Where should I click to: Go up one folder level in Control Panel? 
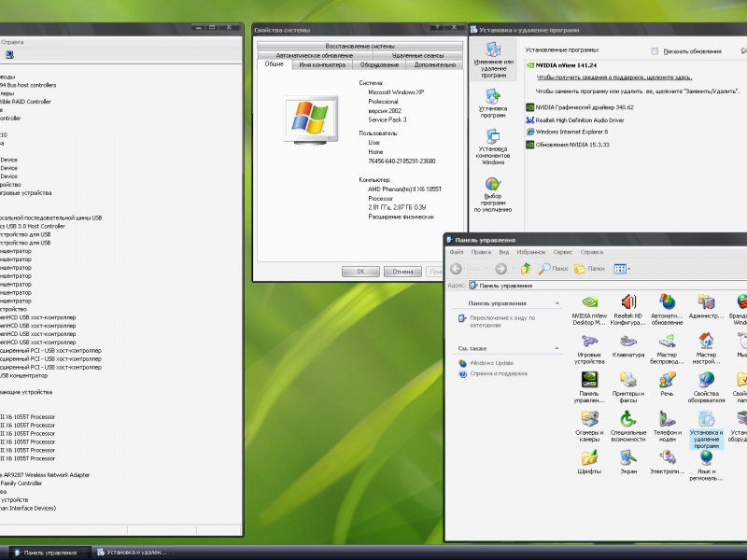(x=526, y=269)
